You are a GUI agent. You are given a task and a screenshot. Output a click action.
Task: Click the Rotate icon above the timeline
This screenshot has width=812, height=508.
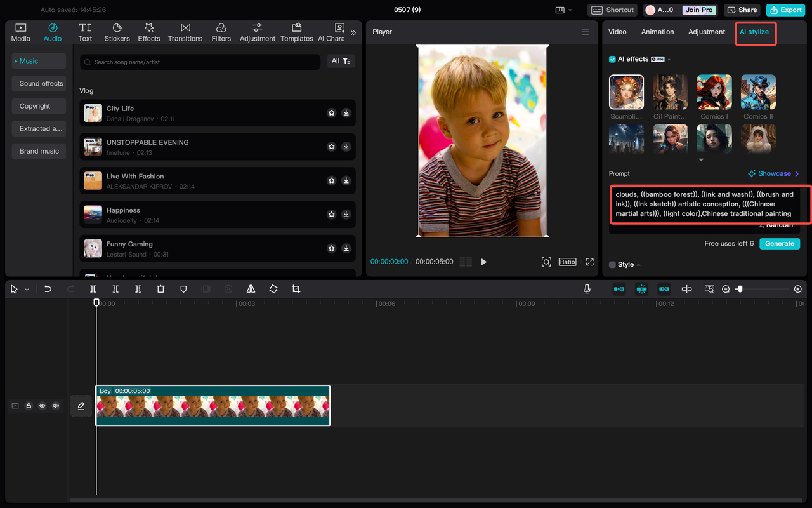273,289
